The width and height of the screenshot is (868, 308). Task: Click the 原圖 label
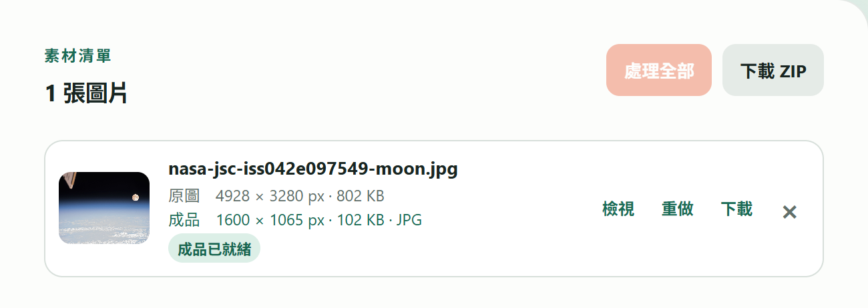click(x=184, y=196)
